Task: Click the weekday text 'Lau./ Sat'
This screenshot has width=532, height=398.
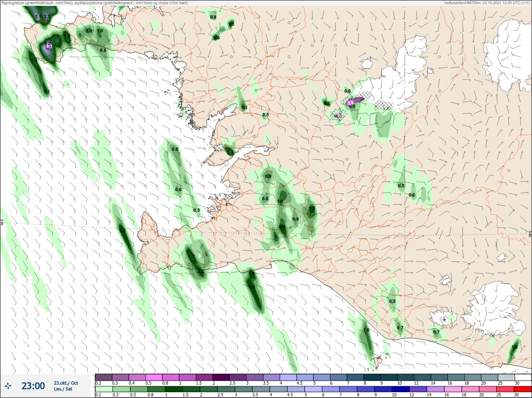Action: click(x=63, y=389)
